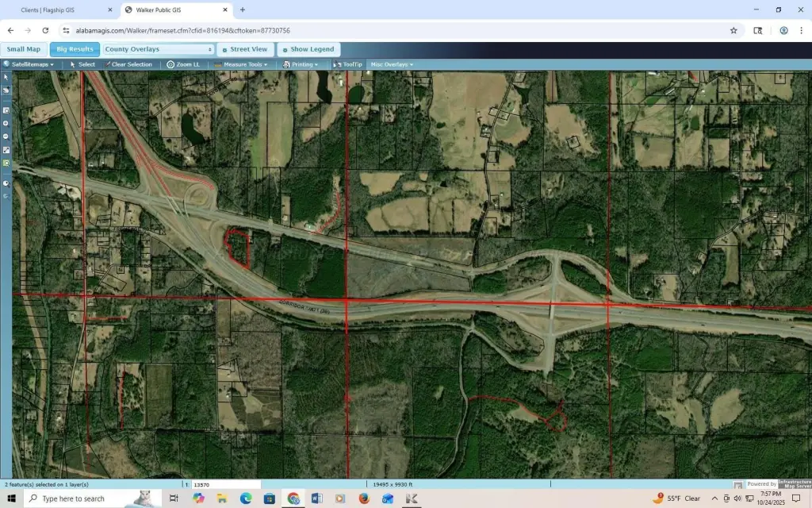Click the Street View button
The height and width of the screenshot is (508, 812).
click(244, 49)
